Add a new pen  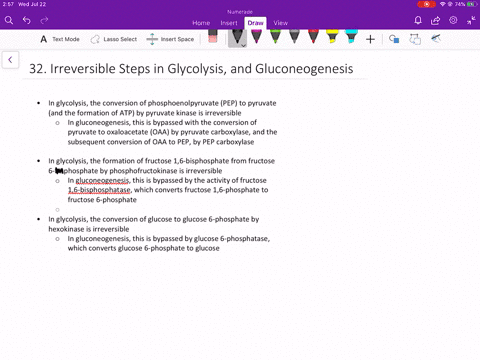(x=370, y=39)
